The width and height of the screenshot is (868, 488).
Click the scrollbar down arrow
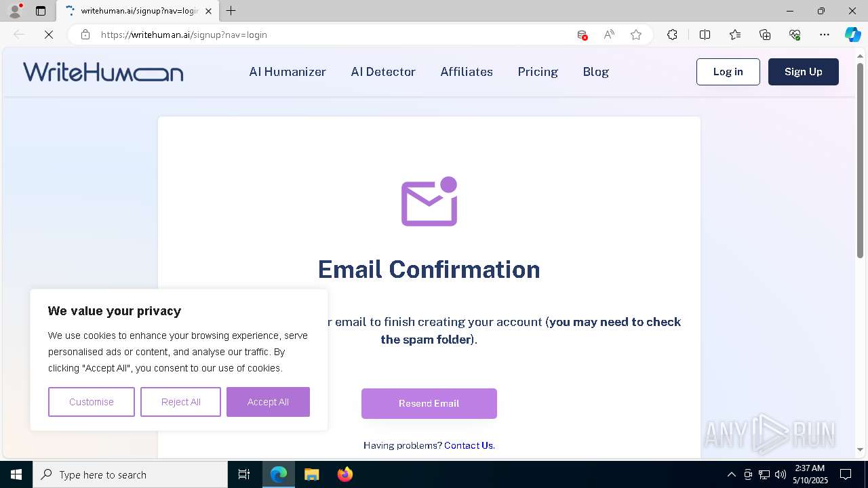coord(860,450)
